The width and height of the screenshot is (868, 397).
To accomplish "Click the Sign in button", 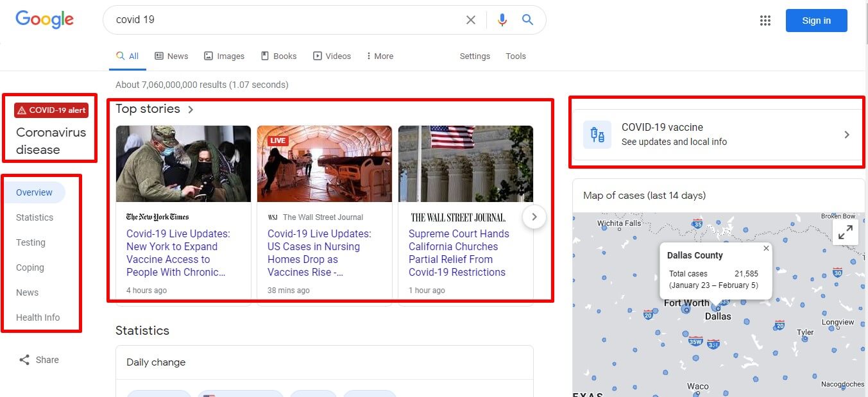I will (816, 21).
